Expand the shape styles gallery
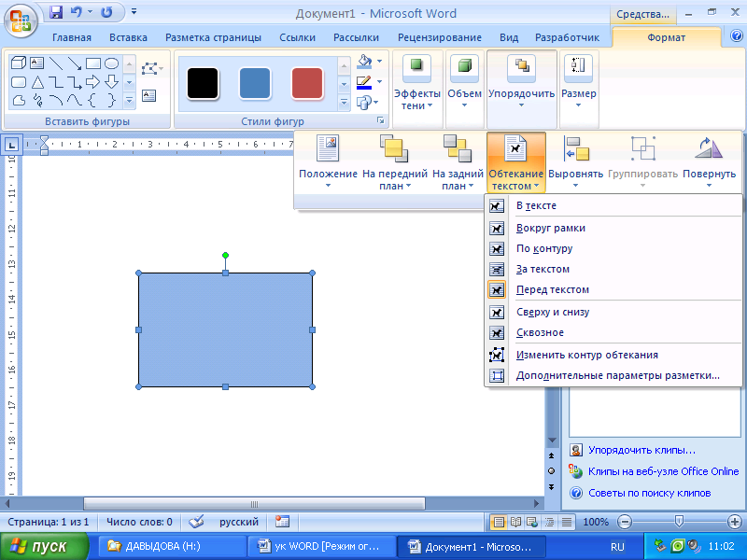This screenshot has width=747, height=560. click(344, 103)
